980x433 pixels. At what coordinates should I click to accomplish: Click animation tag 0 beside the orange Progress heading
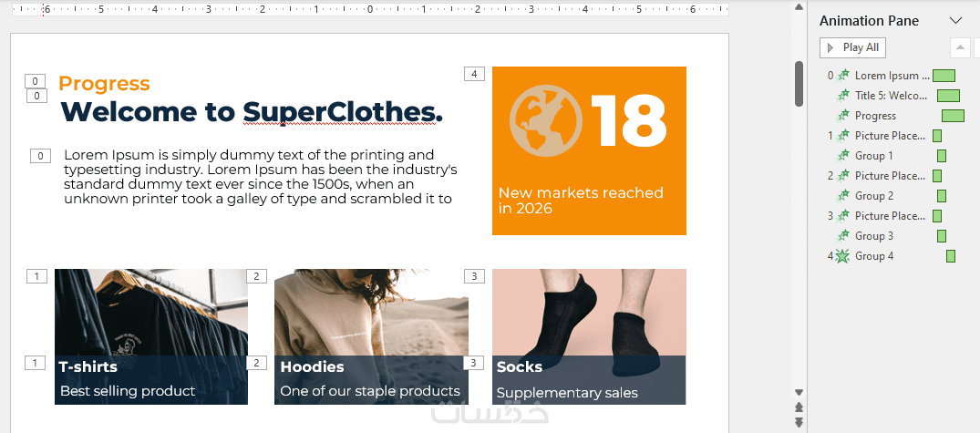click(x=35, y=81)
